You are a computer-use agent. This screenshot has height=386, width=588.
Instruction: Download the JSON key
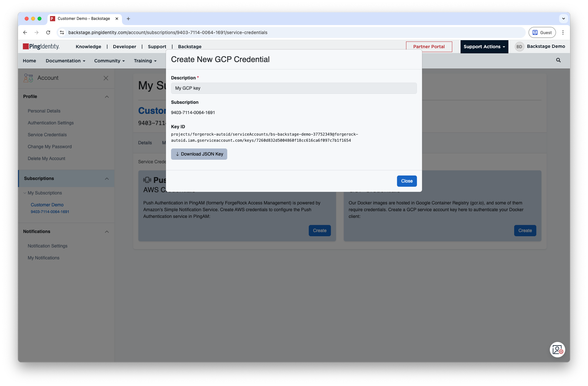click(x=199, y=154)
